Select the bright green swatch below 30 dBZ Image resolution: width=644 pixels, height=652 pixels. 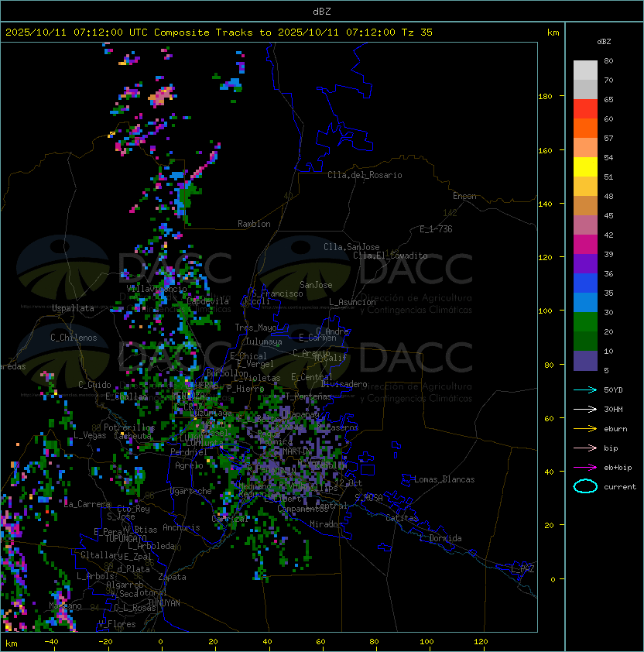tap(585, 322)
